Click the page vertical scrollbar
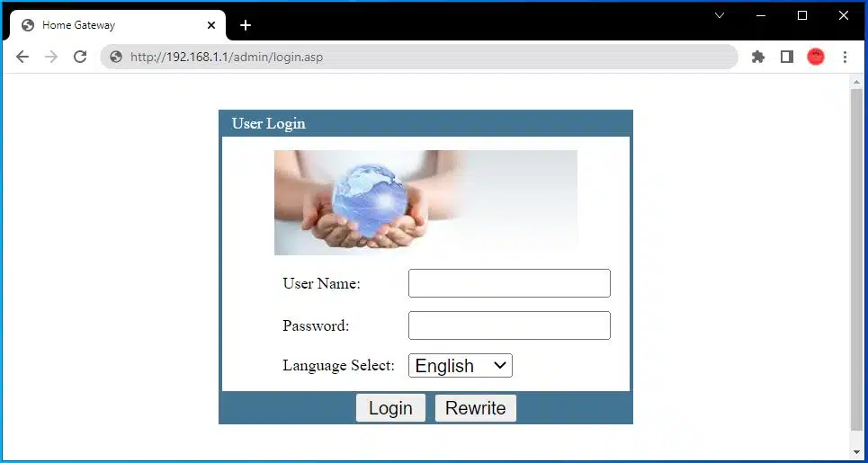Viewport: 868px width, 463px height. click(856, 260)
